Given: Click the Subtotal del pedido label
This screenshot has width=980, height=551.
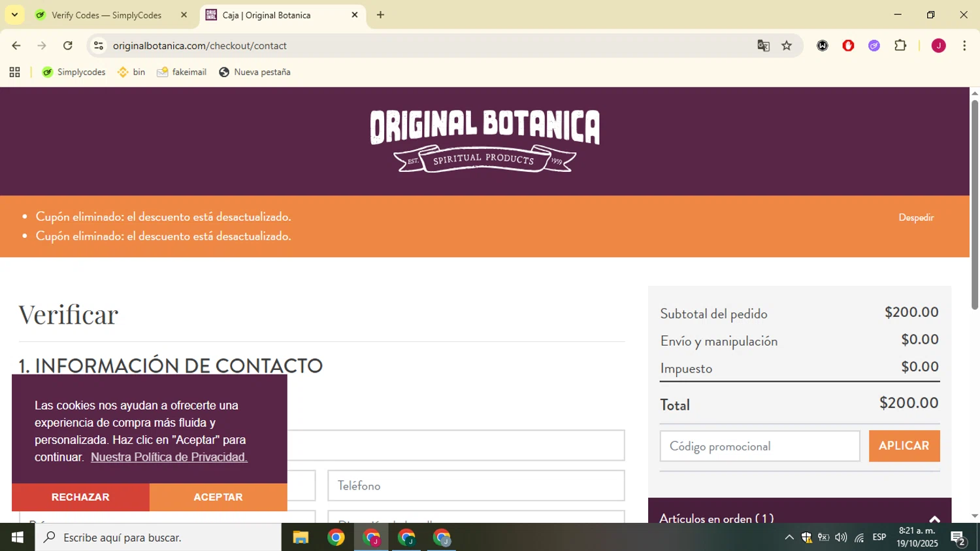Looking at the screenshot, I should (x=713, y=314).
